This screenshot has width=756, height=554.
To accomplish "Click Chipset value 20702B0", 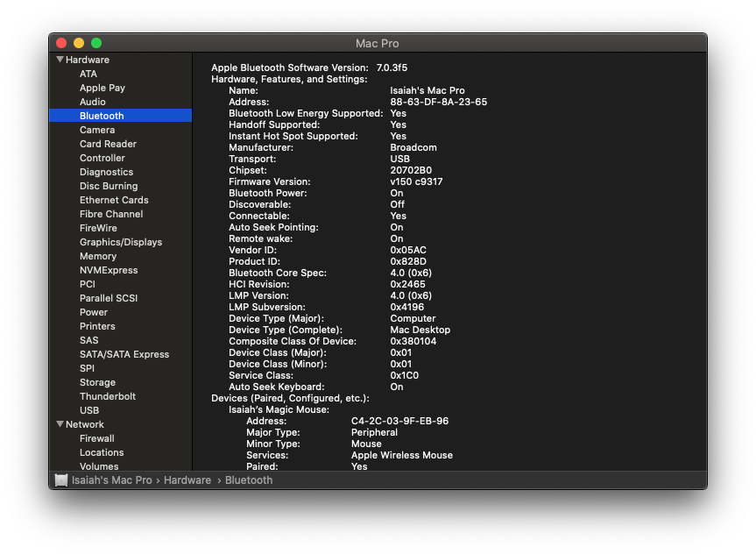I will pos(411,170).
